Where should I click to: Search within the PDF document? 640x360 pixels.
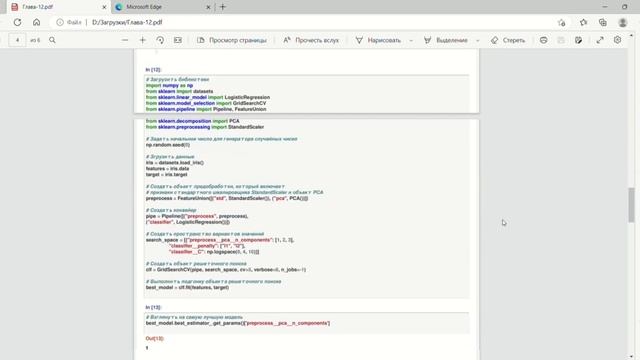click(52, 40)
